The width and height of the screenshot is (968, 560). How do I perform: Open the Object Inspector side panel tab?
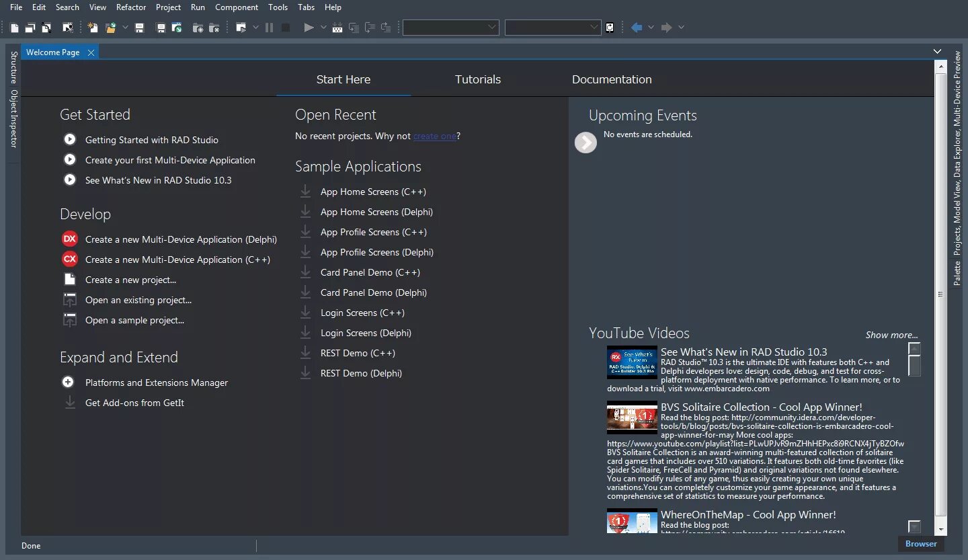coord(13,118)
